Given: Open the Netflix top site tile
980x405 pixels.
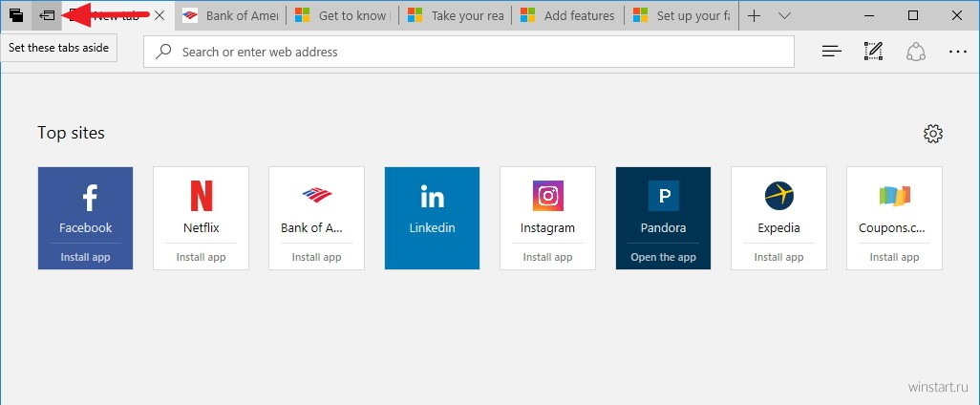Looking at the screenshot, I should pos(202,218).
